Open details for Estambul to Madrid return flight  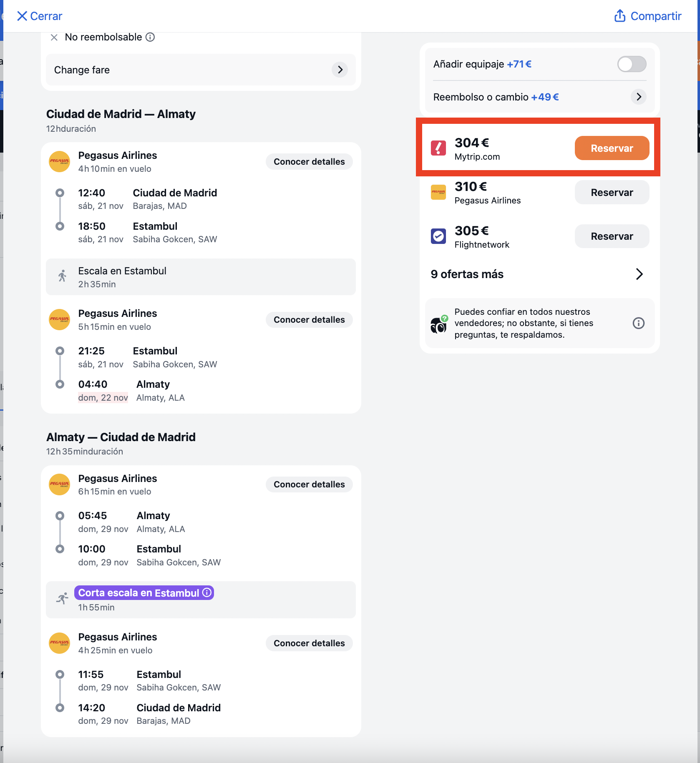309,643
